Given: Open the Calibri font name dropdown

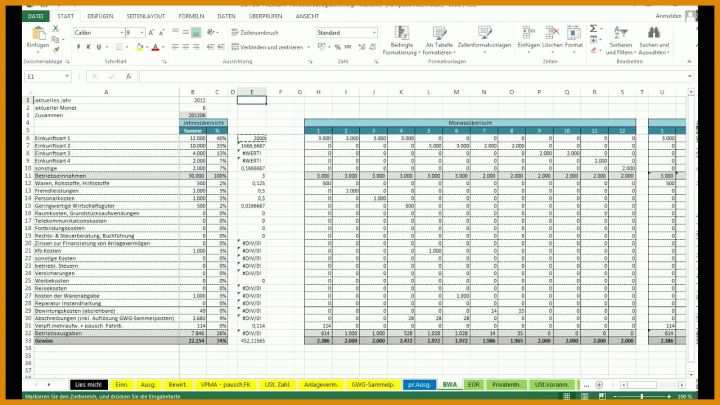Looking at the screenshot, I should tap(122, 33).
